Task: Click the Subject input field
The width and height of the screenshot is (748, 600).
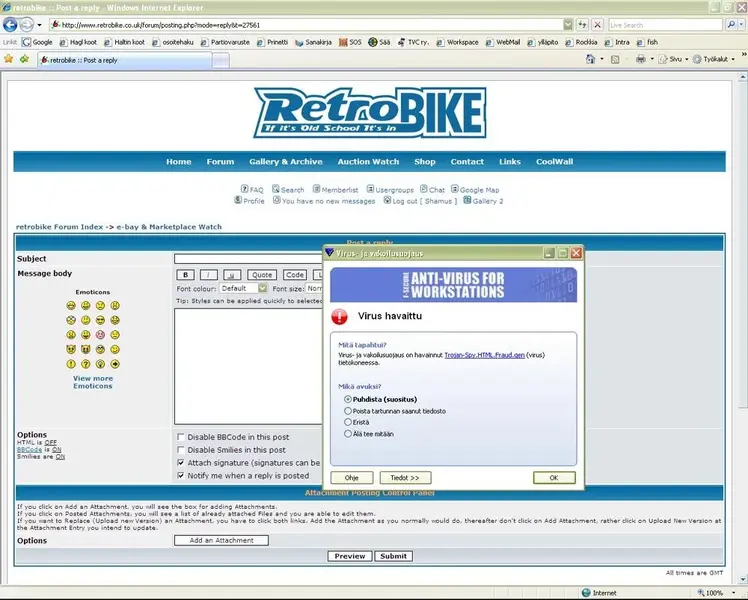Action: click(248, 259)
